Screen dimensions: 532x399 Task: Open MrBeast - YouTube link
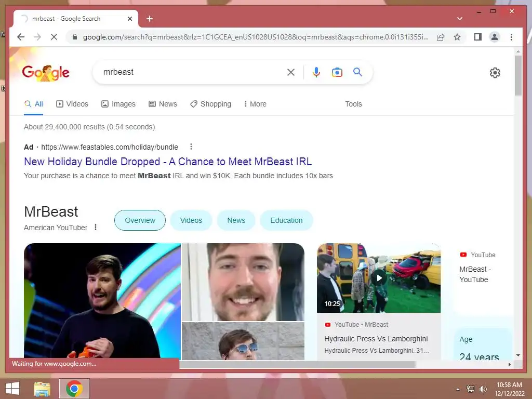point(475,274)
